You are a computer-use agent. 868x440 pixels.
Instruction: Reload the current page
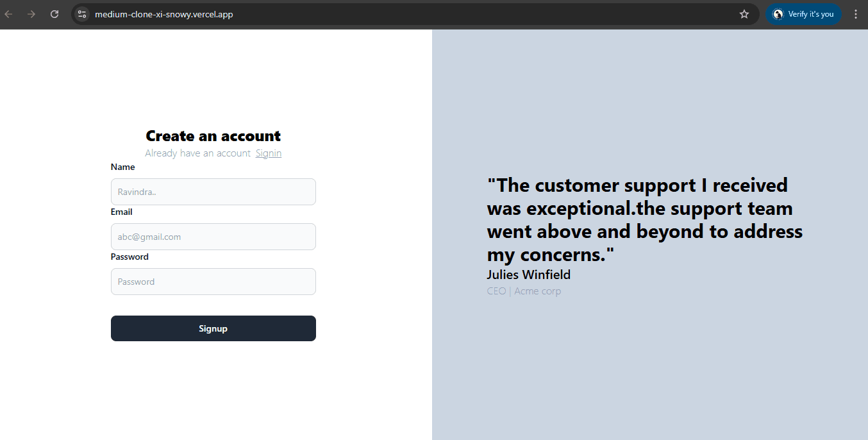click(x=54, y=14)
